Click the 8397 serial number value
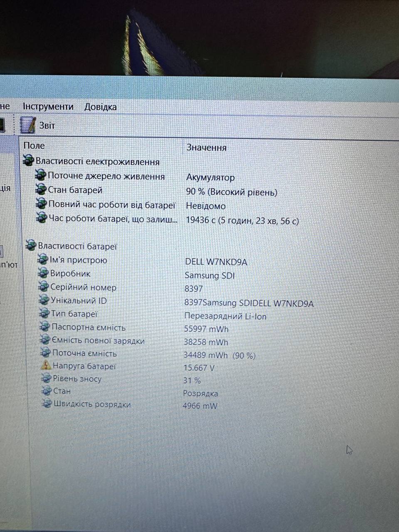 (x=194, y=288)
